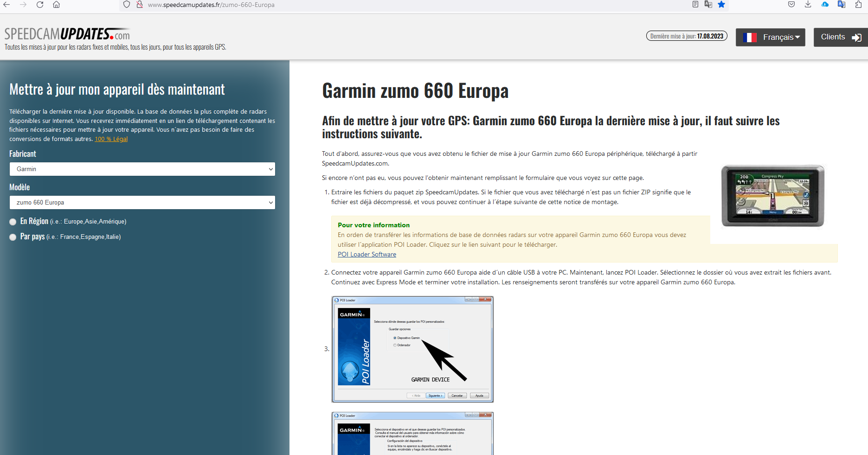Click the second POI Loader screenshot at bottom
Viewport: 868px width, 455px height.
pyautogui.click(x=412, y=433)
